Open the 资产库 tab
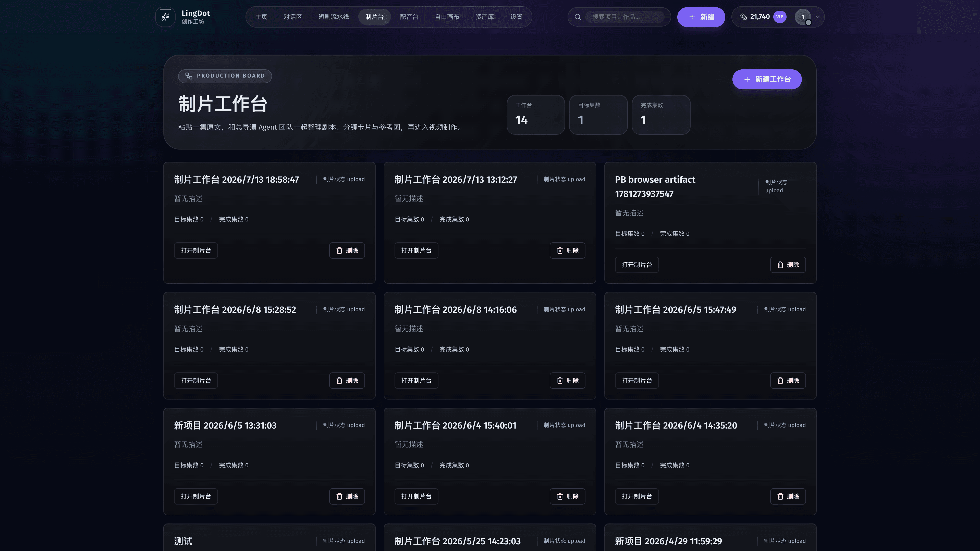Screen dimensions: 980x551 pos(485,17)
